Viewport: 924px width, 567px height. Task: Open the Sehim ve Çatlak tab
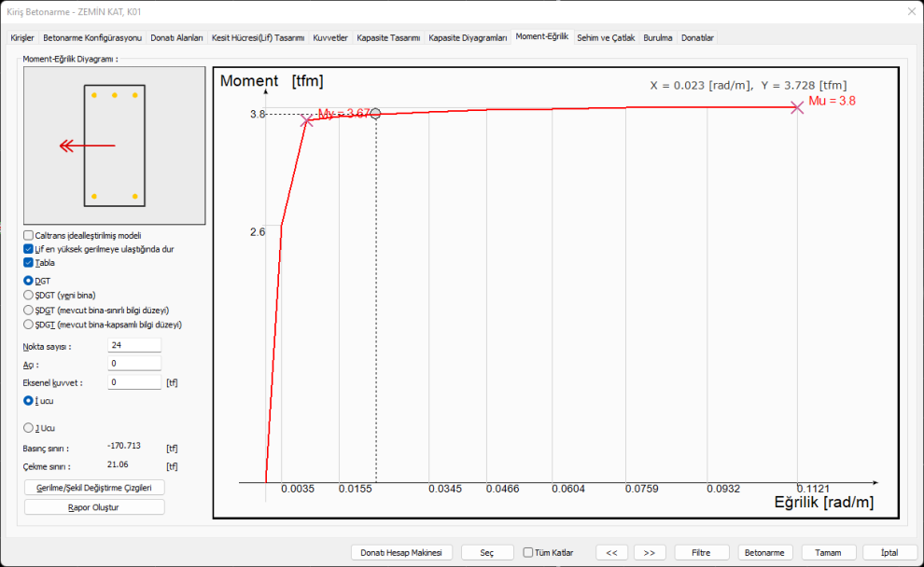(606, 38)
